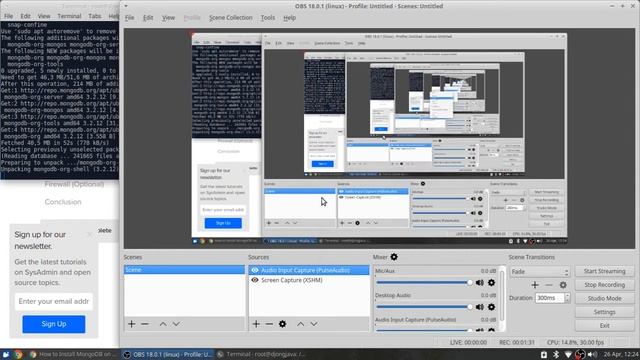Open Mixer settings gear icon
This screenshot has height=360, width=640.
[x=394, y=257]
